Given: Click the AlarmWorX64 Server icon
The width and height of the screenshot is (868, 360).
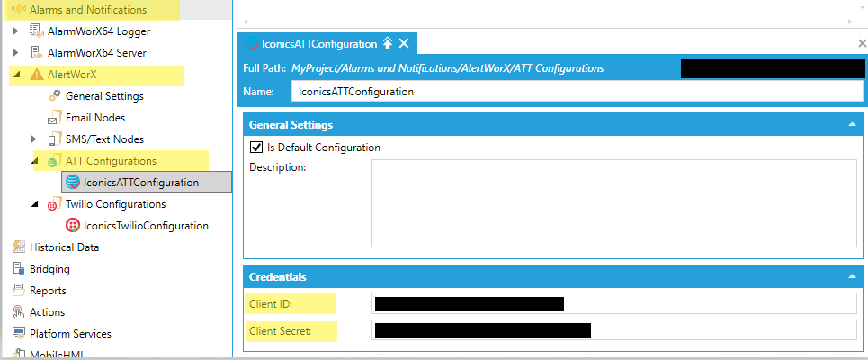Looking at the screenshot, I should click(36, 52).
